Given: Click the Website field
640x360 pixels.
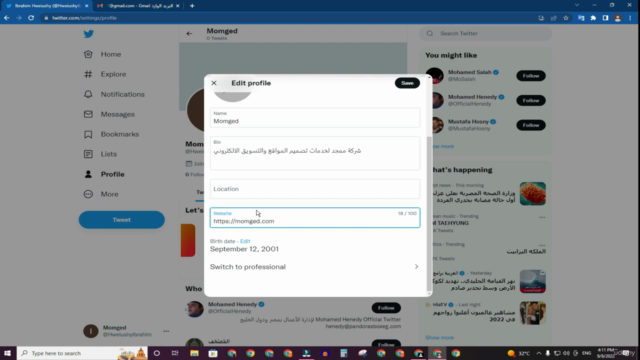Looking at the screenshot, I should point(315,218).
